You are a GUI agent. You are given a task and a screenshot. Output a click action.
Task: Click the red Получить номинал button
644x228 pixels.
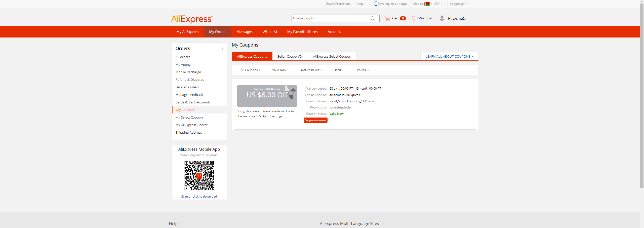315,120
